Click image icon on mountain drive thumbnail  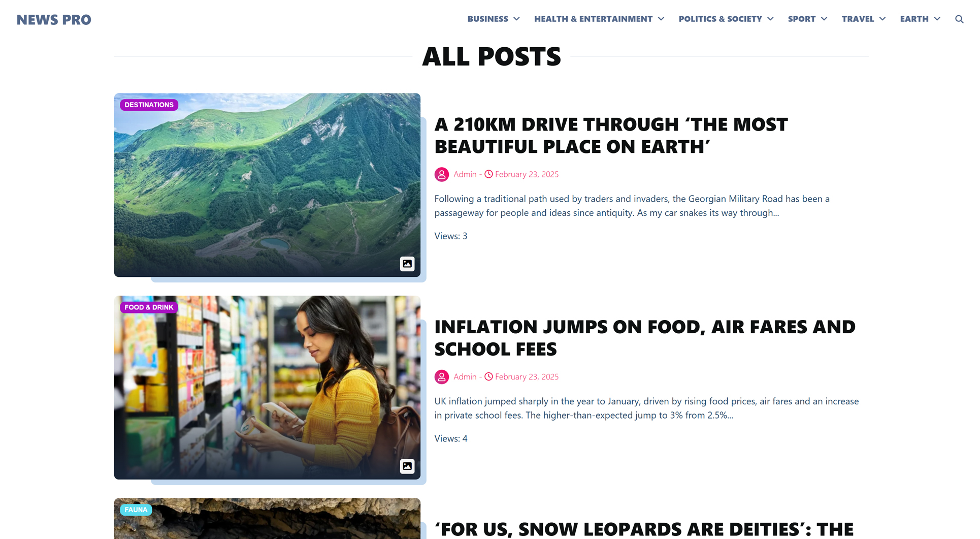coord(407,264)
